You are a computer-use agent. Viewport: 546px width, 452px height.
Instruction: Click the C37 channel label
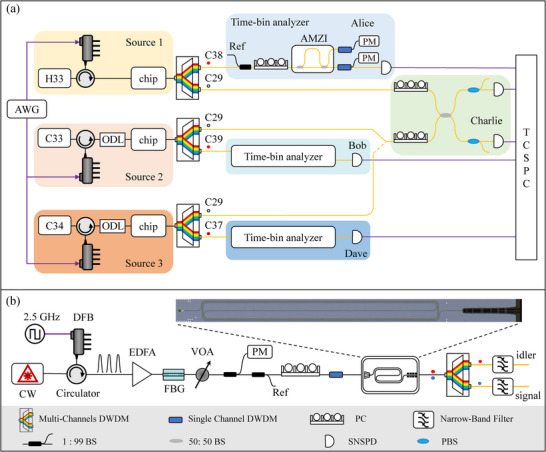pyautogui.click(x=213, y=225)
